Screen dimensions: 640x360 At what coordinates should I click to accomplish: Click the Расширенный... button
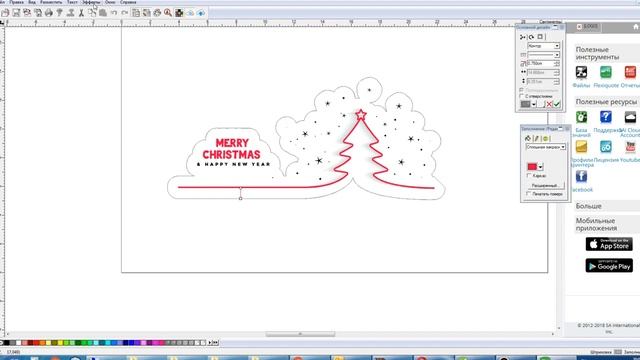(545, 185)
